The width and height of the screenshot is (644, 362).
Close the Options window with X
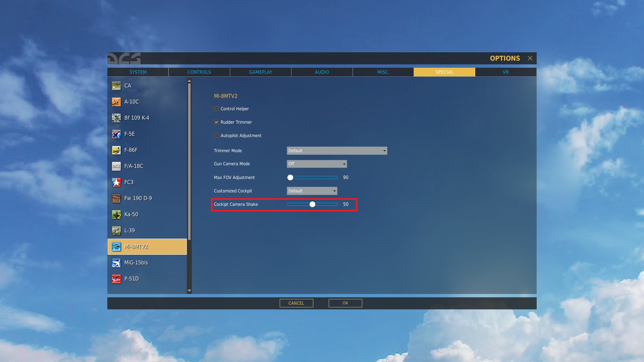coord(530,58)
